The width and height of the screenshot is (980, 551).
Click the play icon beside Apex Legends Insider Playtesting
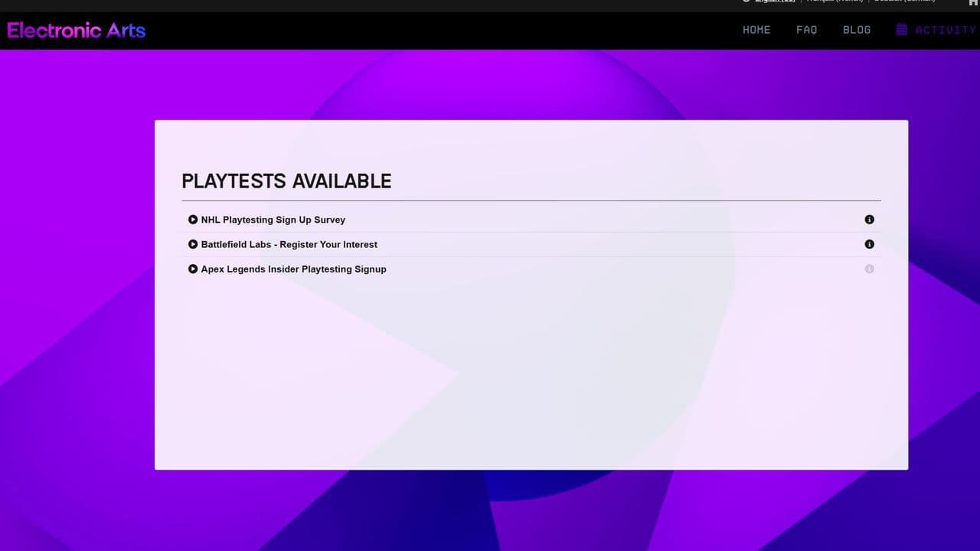(x=193, y=269)
